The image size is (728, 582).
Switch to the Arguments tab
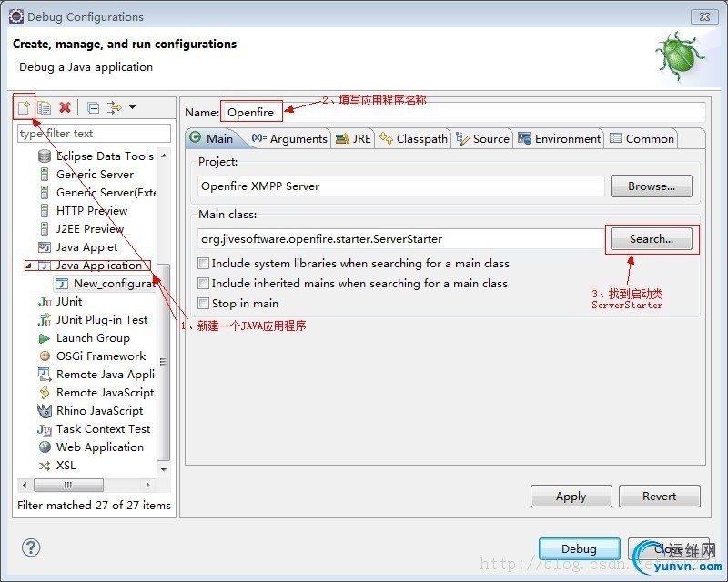289,138
